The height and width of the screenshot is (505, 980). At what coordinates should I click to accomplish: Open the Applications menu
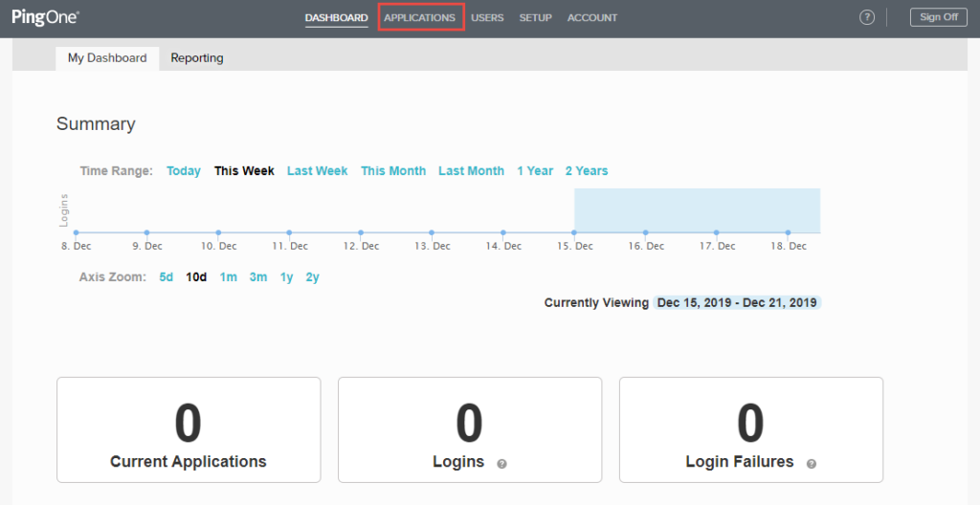tap(419, 17)
